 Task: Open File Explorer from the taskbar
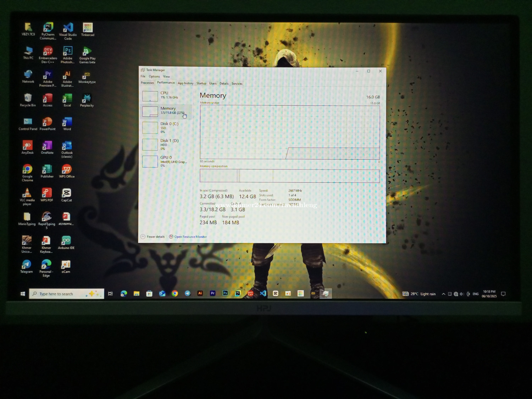(137, 294)
